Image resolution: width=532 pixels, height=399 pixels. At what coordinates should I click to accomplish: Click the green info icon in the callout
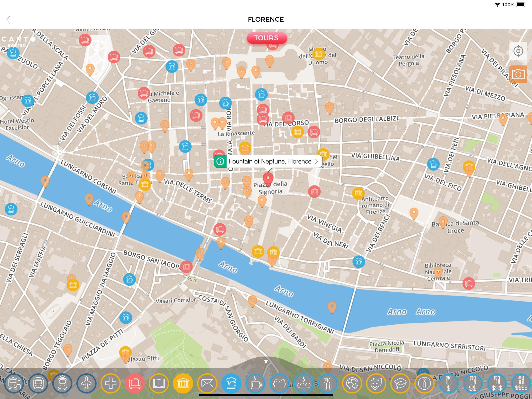(220, 161)
